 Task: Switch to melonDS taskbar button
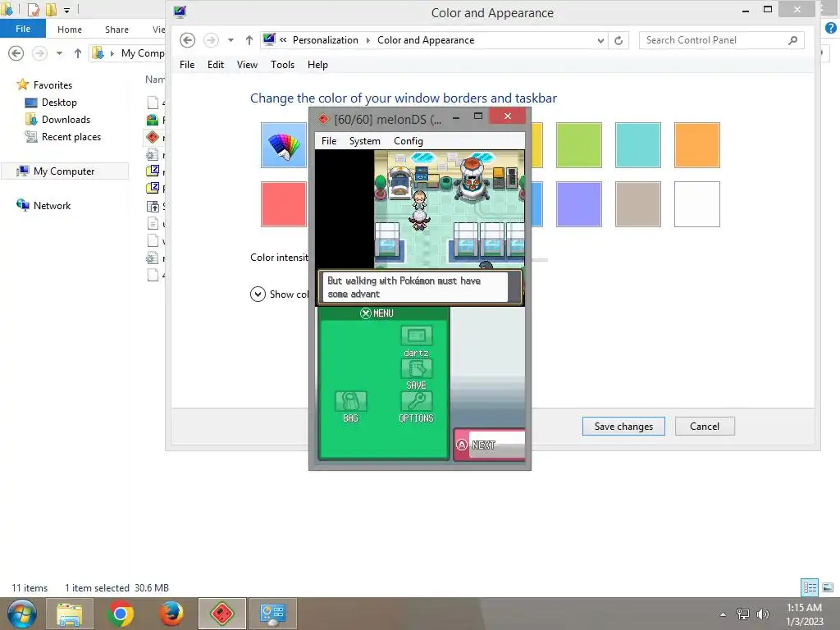click(x=221, y=614)
